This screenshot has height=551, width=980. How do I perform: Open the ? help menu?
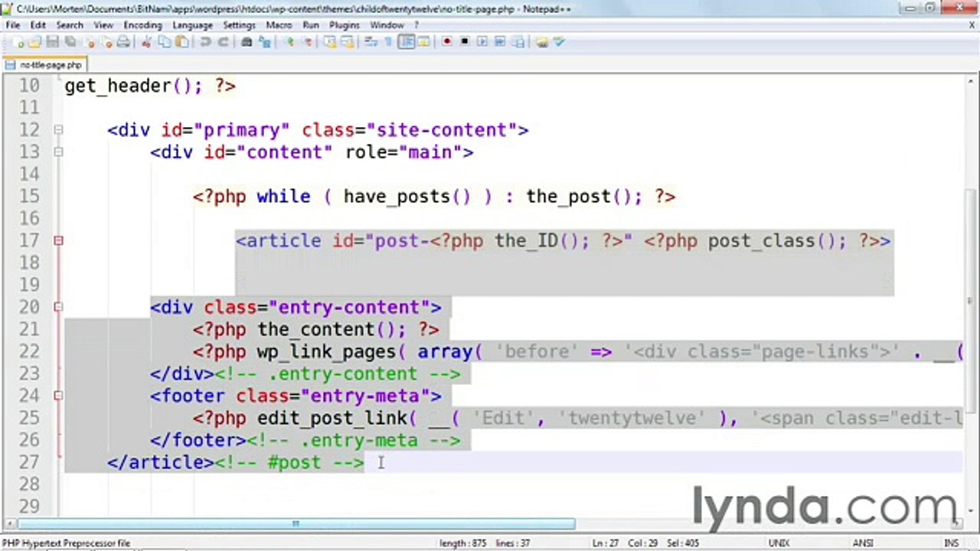(416, 24)
